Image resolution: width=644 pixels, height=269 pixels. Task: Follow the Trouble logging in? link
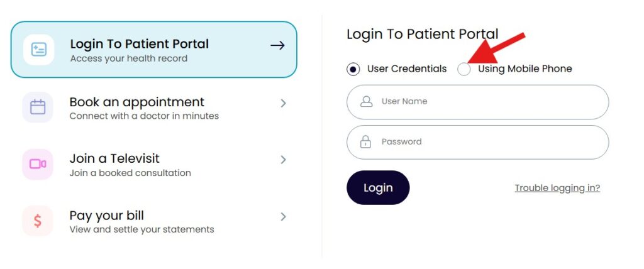tap(557, 188)
